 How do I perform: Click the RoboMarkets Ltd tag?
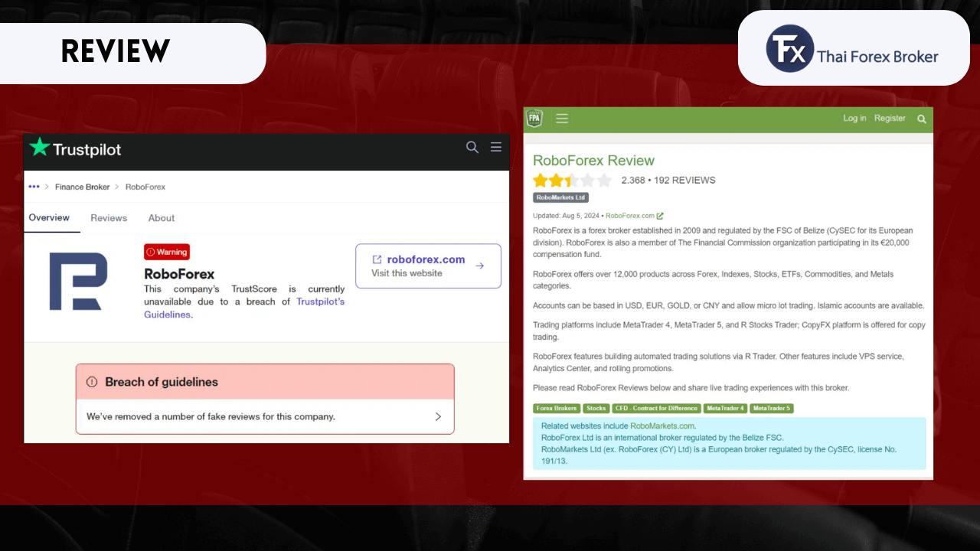pos(560,197)
